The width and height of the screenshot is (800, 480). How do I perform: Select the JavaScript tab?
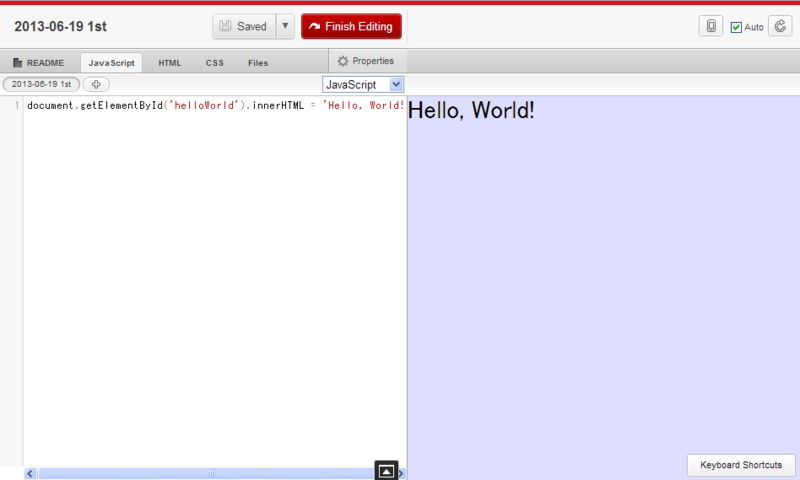111,63
